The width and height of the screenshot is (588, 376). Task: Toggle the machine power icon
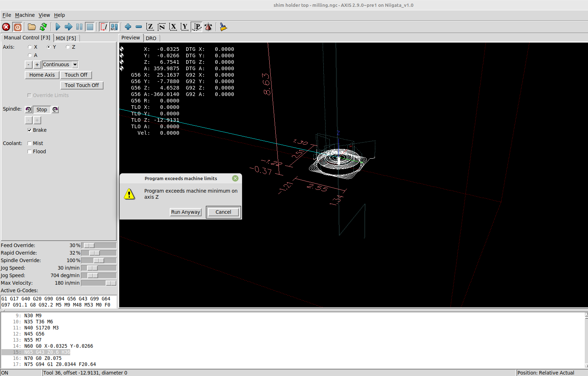tap(18, 27)
